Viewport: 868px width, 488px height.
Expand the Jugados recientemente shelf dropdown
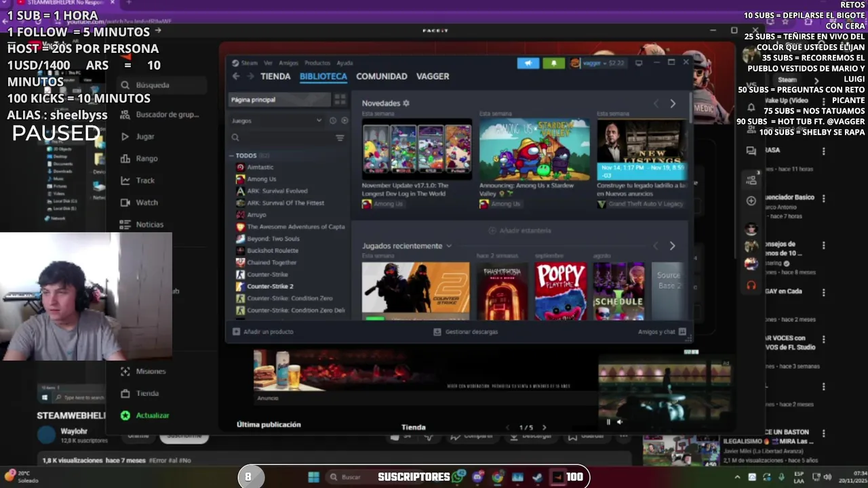pyautogui.click(x=449, y=246)
